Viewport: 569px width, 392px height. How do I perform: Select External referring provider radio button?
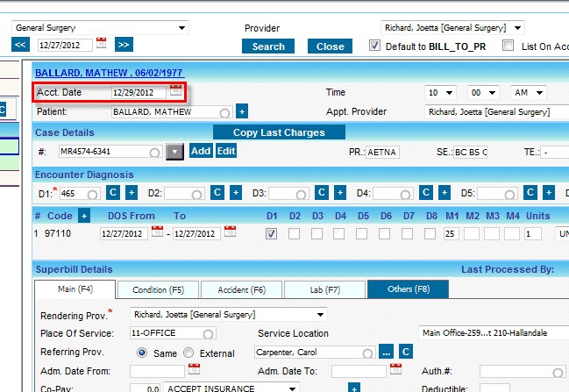[x=188, y=352]
